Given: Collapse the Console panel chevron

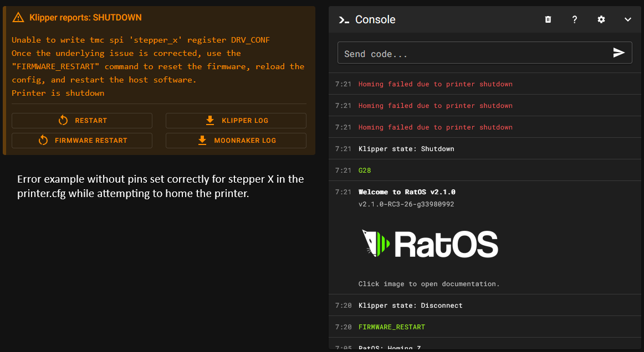Looking at the screenshot, I should click(x=627, y=19).
